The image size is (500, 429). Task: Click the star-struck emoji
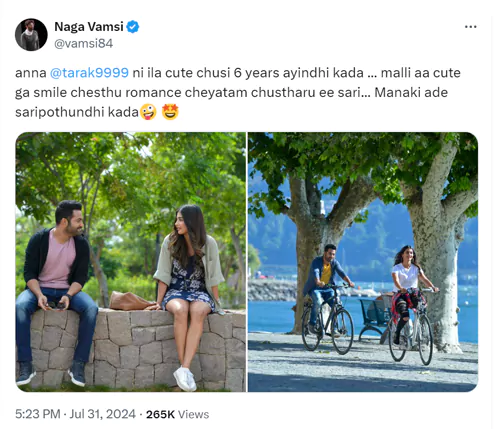click(x=170, y=112)
